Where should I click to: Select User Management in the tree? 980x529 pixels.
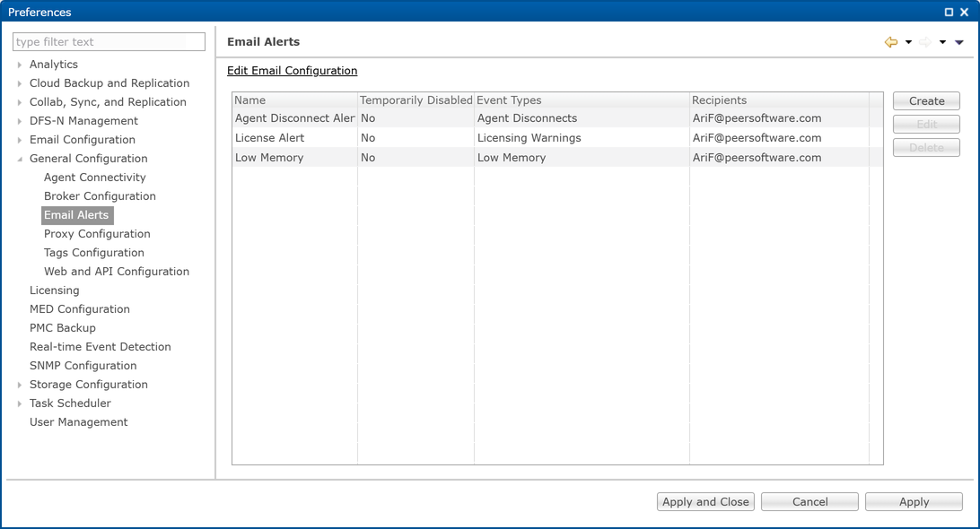(79, 422)
